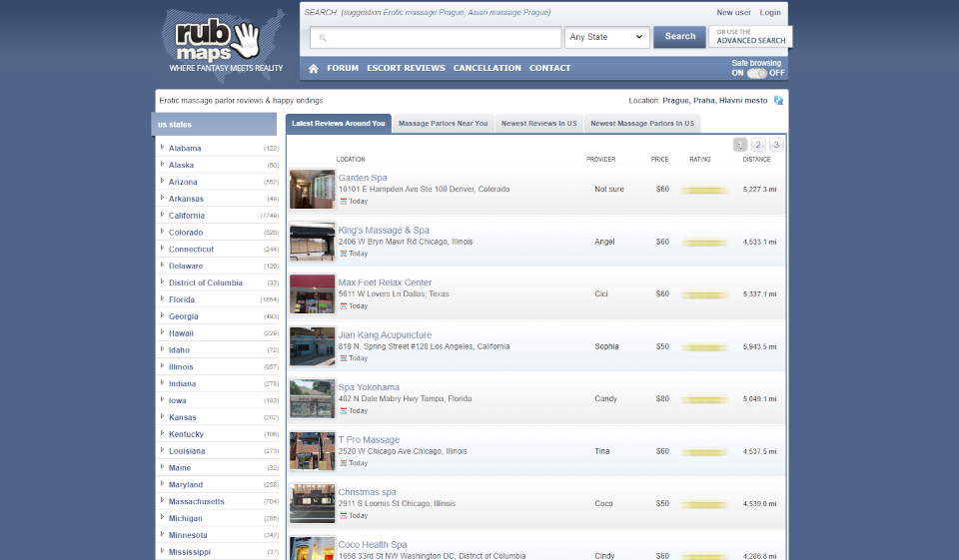The width and height of the screenshot is (959, 560).
Task: Select the Newest Reviews in US tab
Action: (538, 124)
